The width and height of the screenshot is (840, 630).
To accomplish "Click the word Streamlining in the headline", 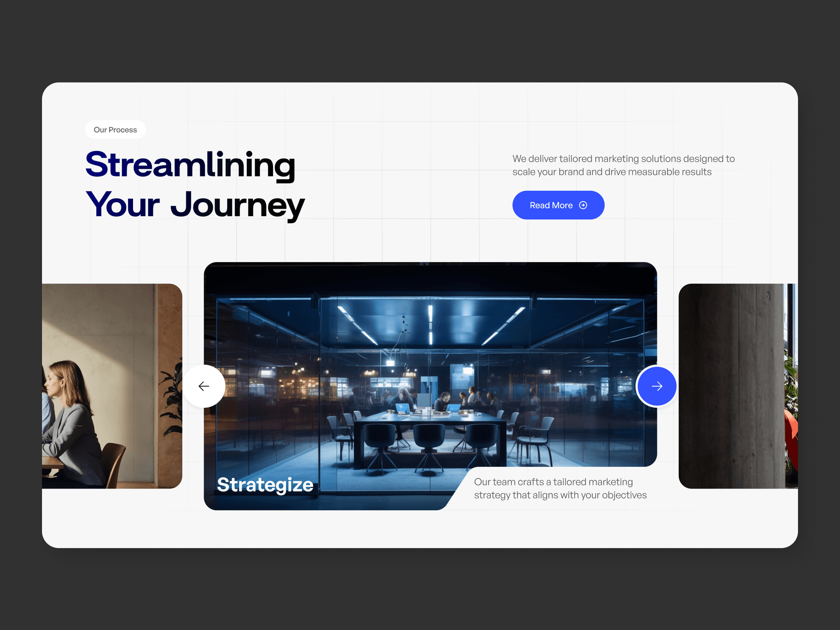I will point(190,164).
